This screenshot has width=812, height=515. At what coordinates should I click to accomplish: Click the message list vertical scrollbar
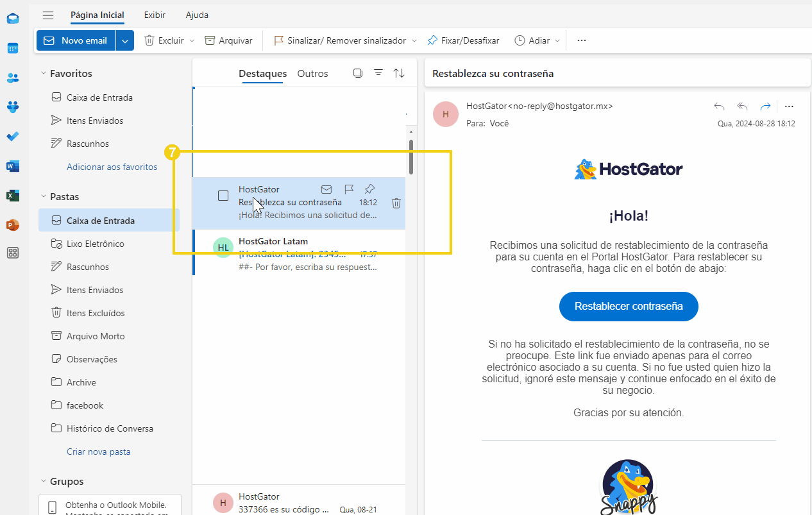click(411, 156)
